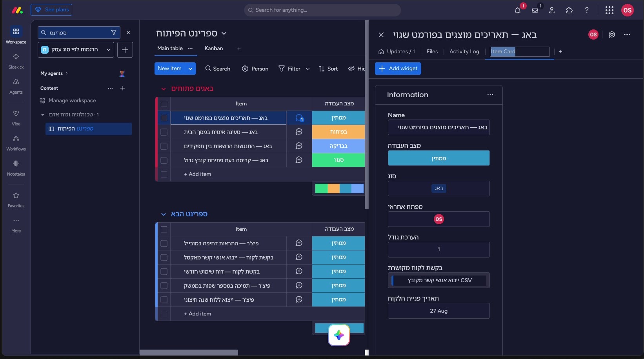
Task: Open the apps marketplace puzzle icon
Action: [x=569, y=10]
